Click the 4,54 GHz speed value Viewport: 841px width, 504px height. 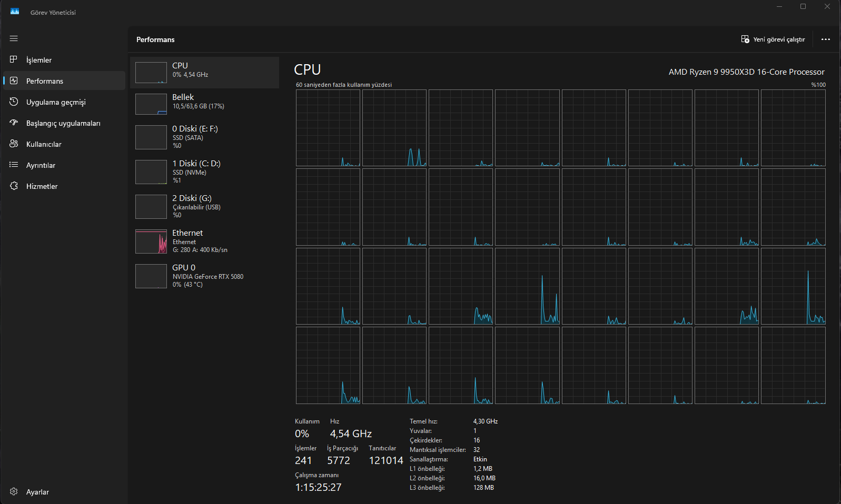click(x=351, y=434)
